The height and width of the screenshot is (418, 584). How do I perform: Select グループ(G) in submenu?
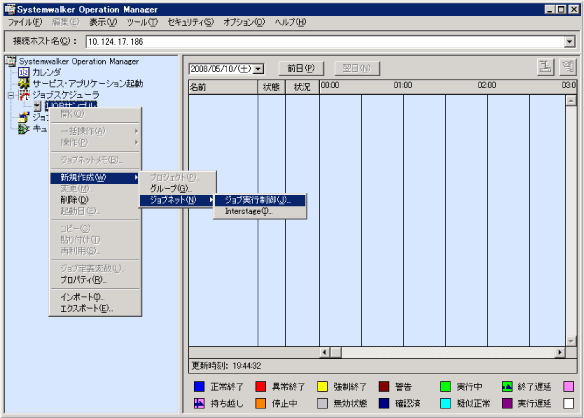177,189
